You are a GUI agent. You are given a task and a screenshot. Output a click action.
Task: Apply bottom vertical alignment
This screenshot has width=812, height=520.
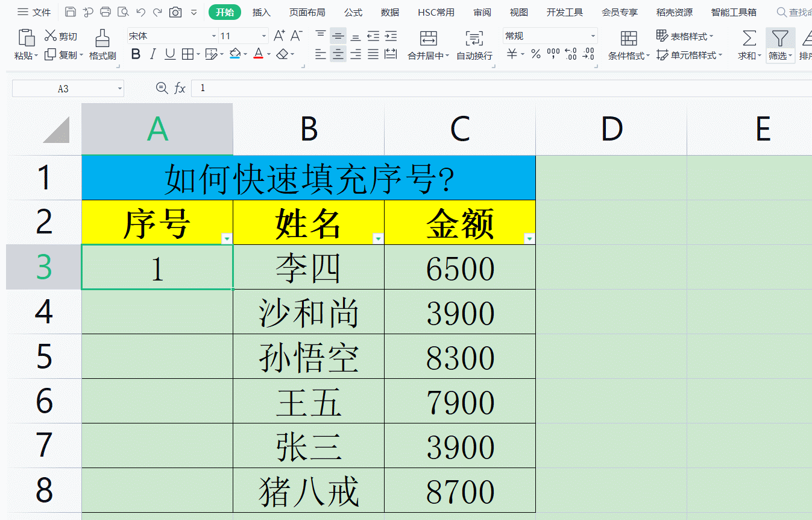click(356, 36)
